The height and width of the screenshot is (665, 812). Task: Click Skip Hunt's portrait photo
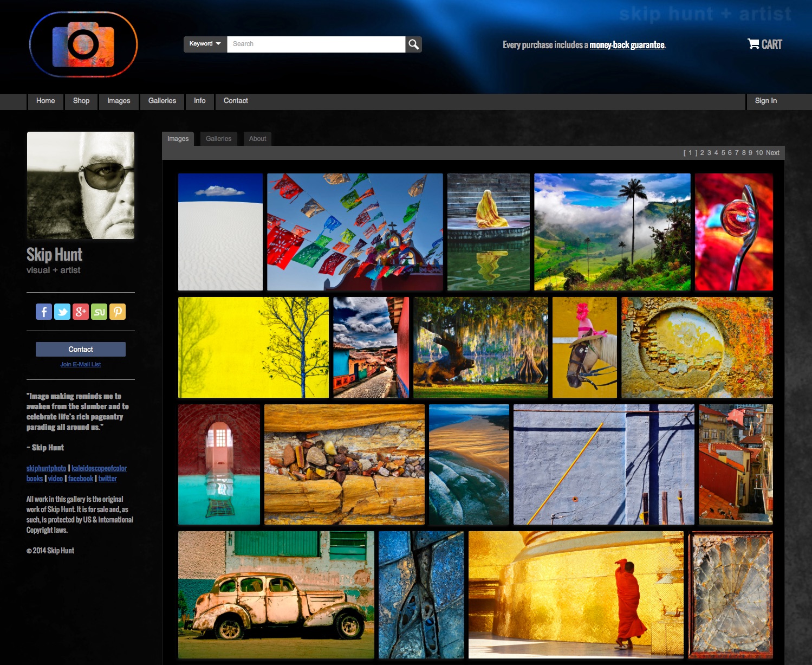(81, 185)
